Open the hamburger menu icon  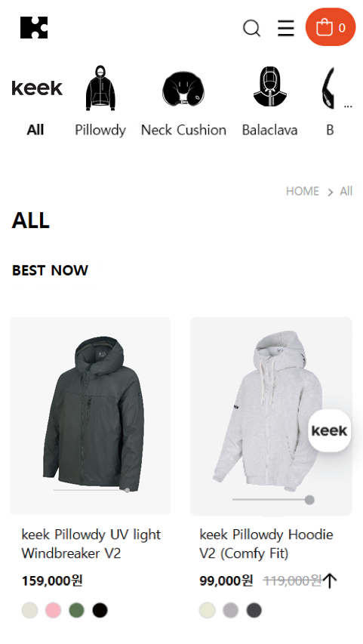point(286,28)
